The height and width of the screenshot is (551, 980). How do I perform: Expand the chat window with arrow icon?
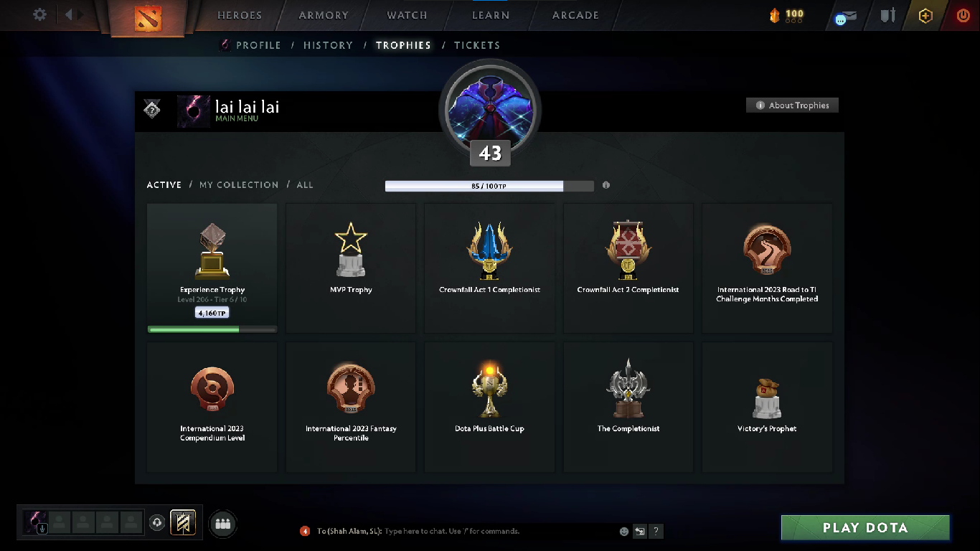(x=639, y=532)
